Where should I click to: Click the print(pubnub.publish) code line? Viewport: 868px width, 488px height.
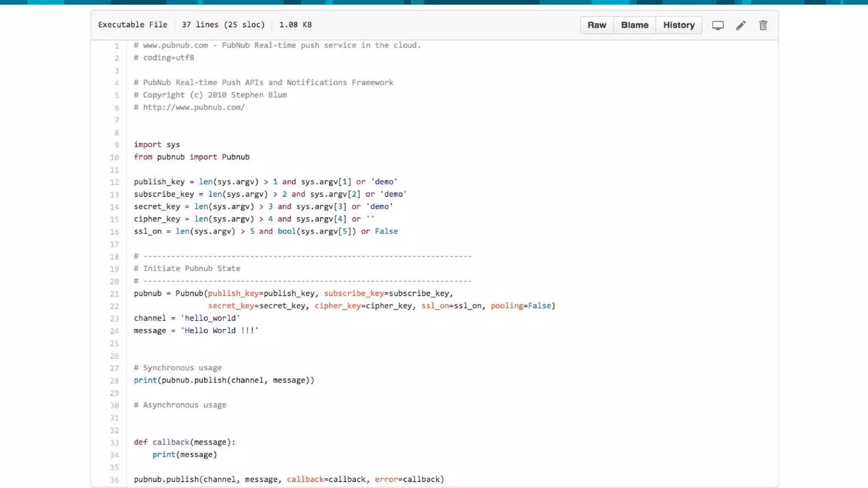coord(224,380)
